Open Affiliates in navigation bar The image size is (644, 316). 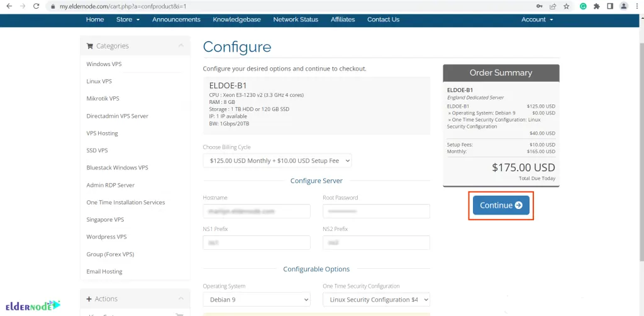pyautogui.click(x=343, y=20)
